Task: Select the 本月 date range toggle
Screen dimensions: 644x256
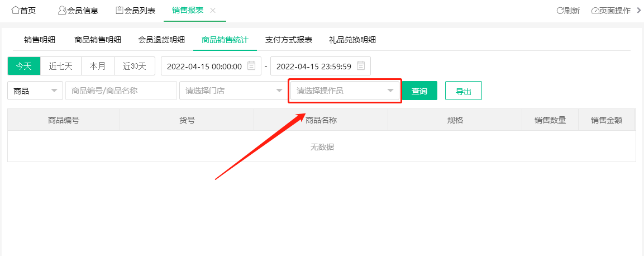Action: tap(98, 66)
